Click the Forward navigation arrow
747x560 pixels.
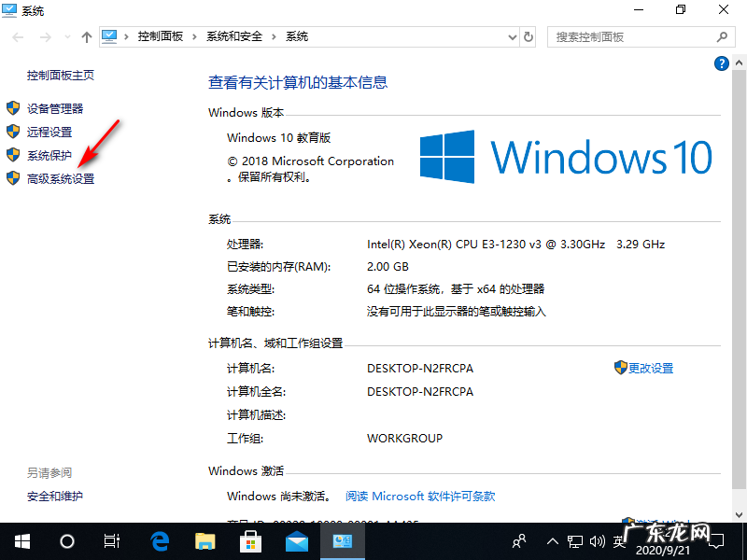click(45, 37)
